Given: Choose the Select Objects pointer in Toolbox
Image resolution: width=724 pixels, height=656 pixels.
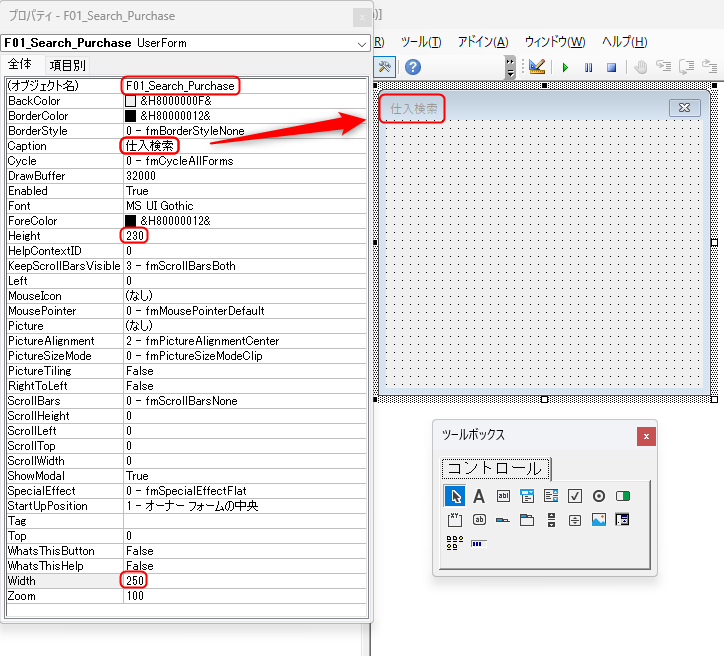Looking at the screenshot, I should click(x=454, y=496).
